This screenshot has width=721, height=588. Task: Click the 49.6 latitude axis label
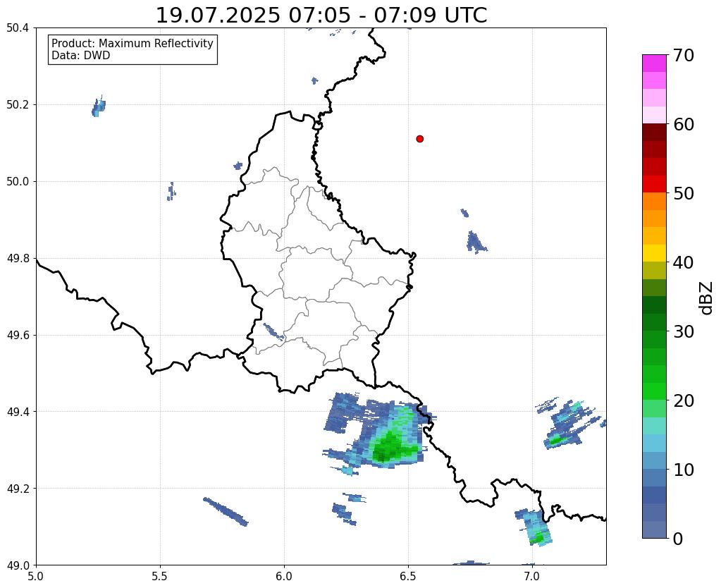coord(18,336)
